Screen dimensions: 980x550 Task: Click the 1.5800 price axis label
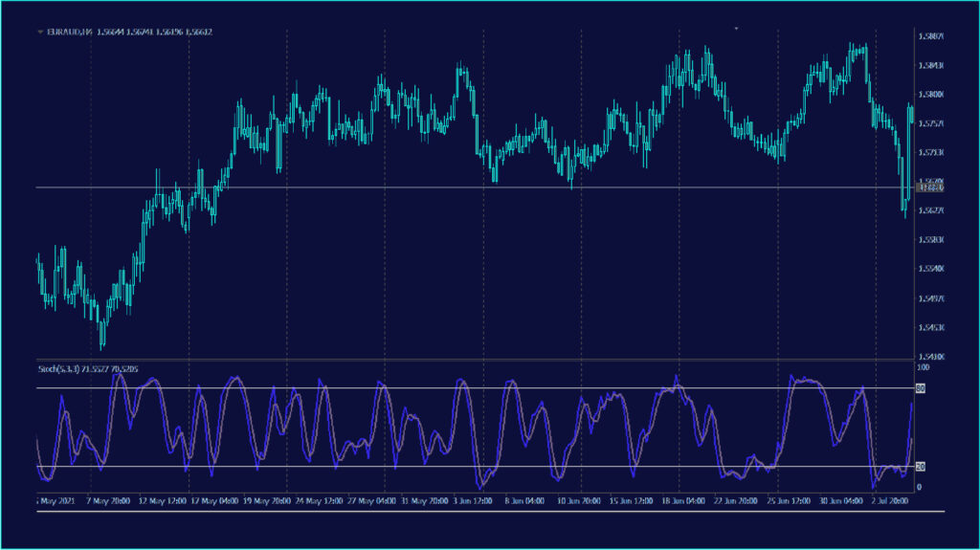pos(931,94)
